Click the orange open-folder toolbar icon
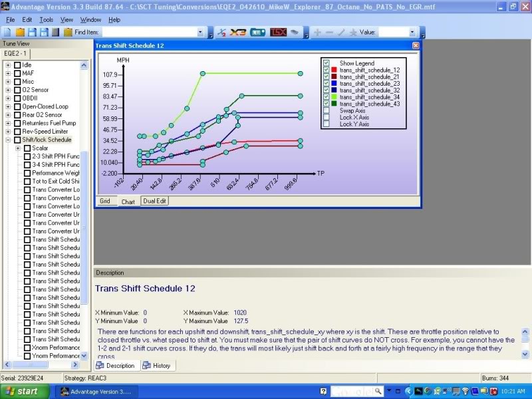 pos(20,32)
